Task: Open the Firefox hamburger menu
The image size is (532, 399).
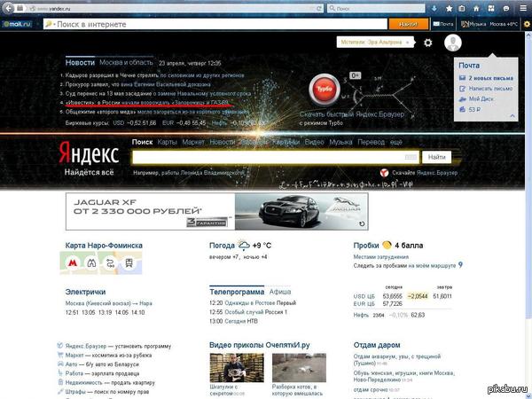Action: (x=522, y=7)
